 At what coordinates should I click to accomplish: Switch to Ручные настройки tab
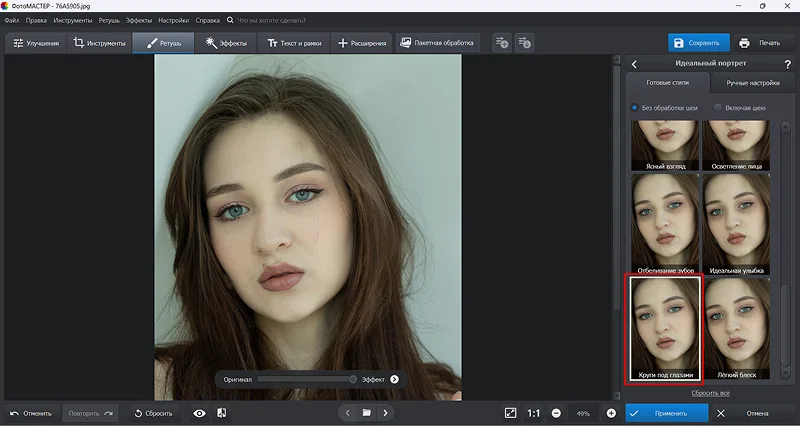(x=753, y=83)
